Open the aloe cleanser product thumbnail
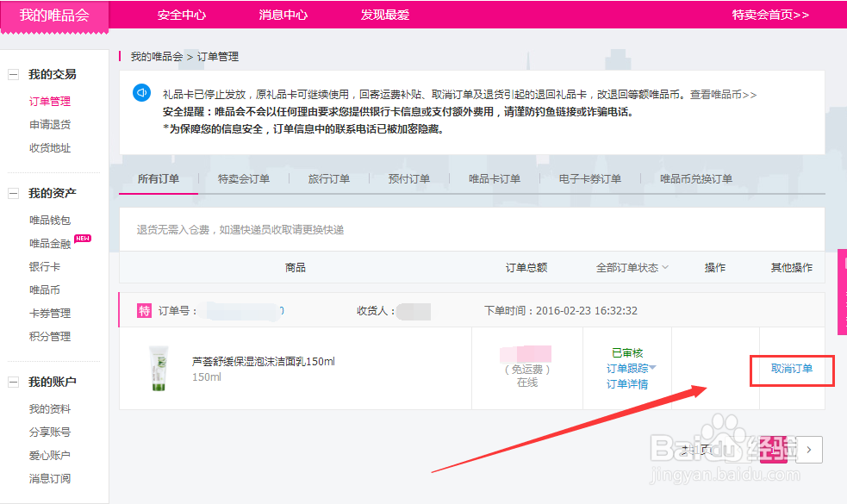This screenshot has width=847, height=504. point(159,369)
